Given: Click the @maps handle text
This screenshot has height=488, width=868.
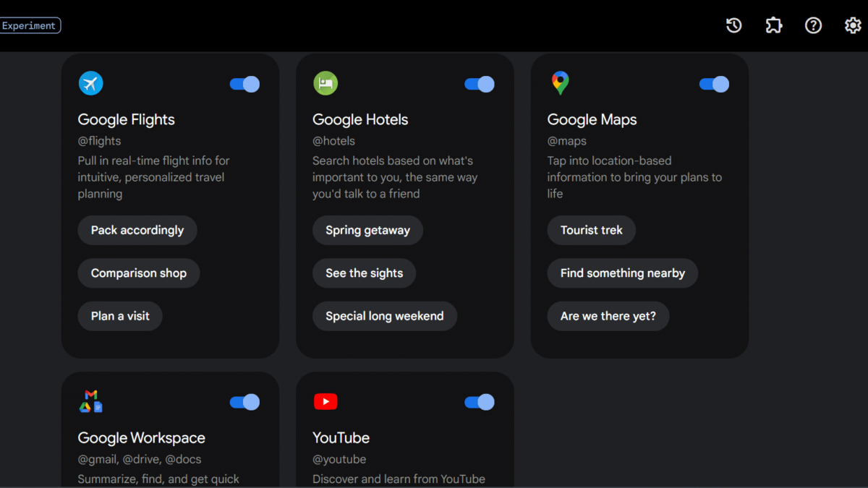Looking at the screenshot, I should (567, 141).
